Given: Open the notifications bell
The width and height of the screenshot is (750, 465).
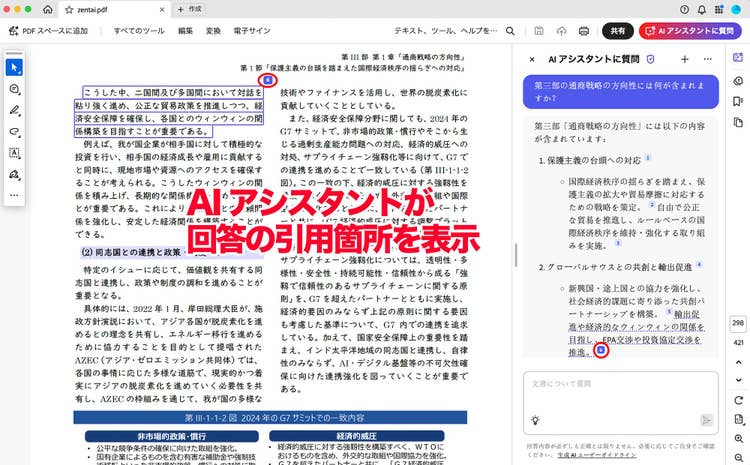Looking at the screenshot, I should tap(702, 10).
